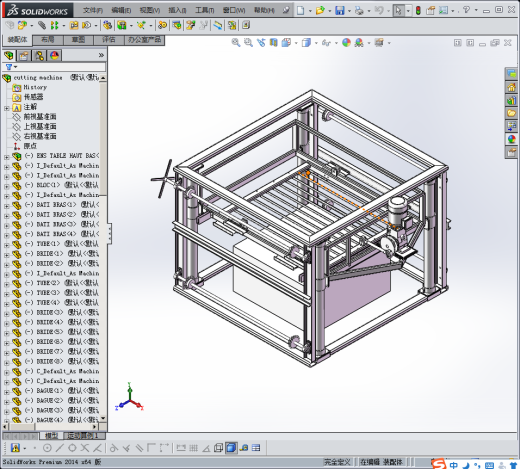Expand the 注解 annotations tree node

coord(7,108)
